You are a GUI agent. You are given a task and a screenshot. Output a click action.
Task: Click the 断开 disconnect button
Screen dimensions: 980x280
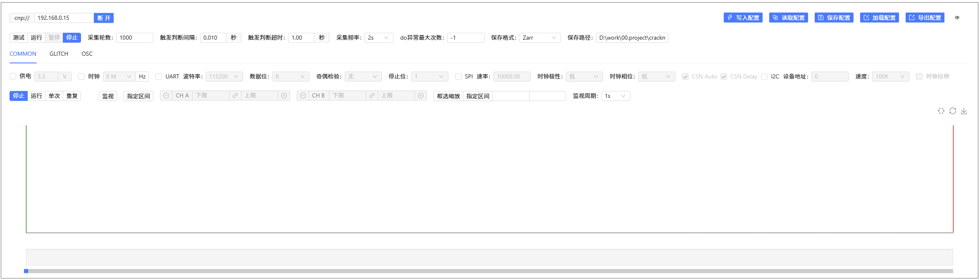(104, 18)
